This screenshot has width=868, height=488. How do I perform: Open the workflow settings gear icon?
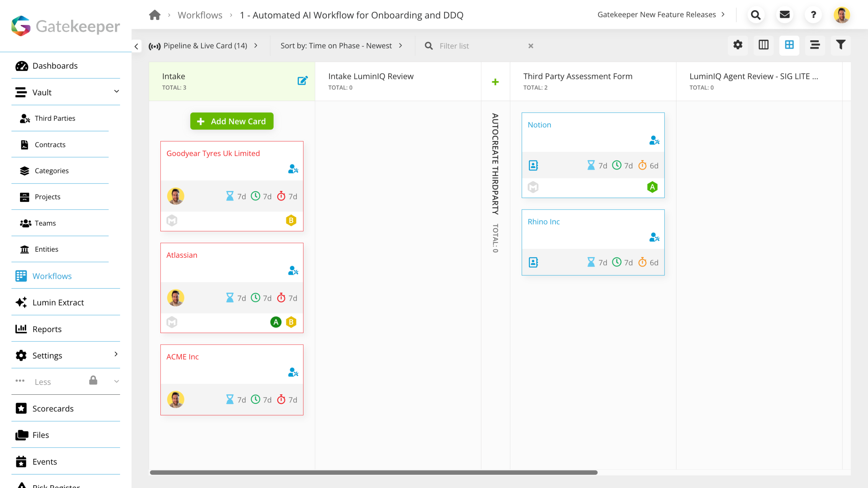point(737,45)
